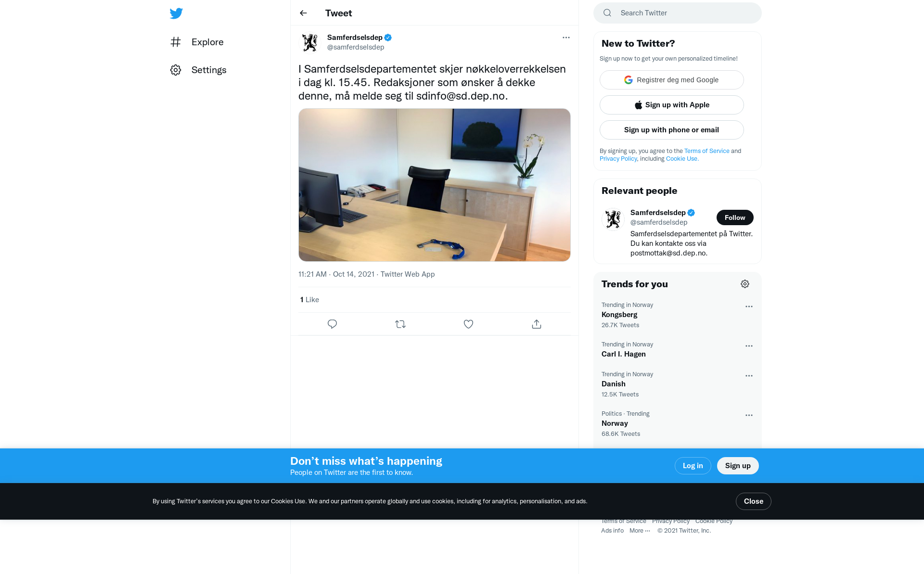924x574 pixels.
Task: Open more options for Kongsberg trend
Action: pos(749,306)
